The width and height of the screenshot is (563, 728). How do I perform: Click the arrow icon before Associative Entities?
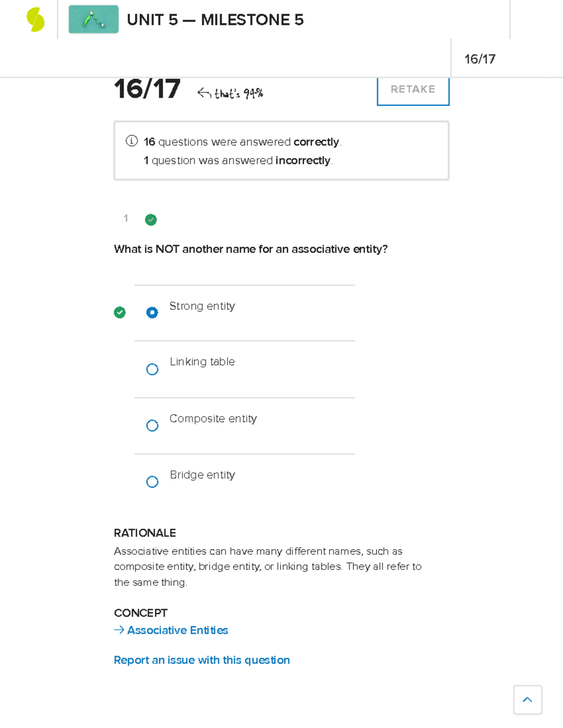[x=119, y=630]
